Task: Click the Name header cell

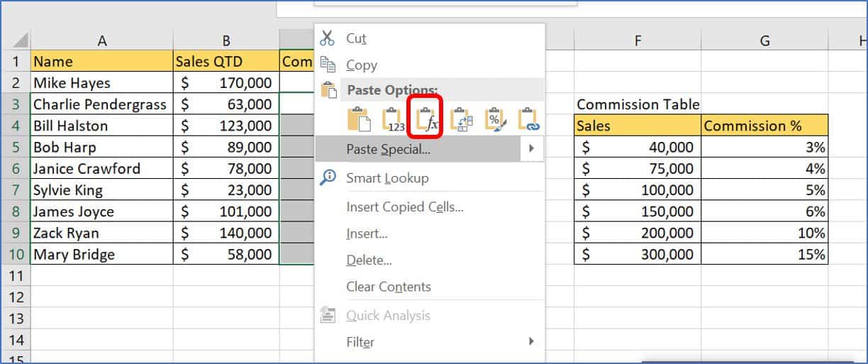Action: 102,61
